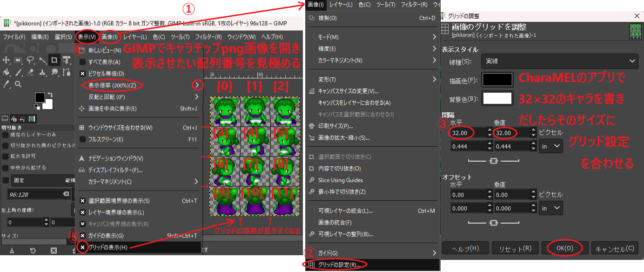This screenshot has height=272, width=644.
Task: Open ファイル menu
Action: click(14, 37)
